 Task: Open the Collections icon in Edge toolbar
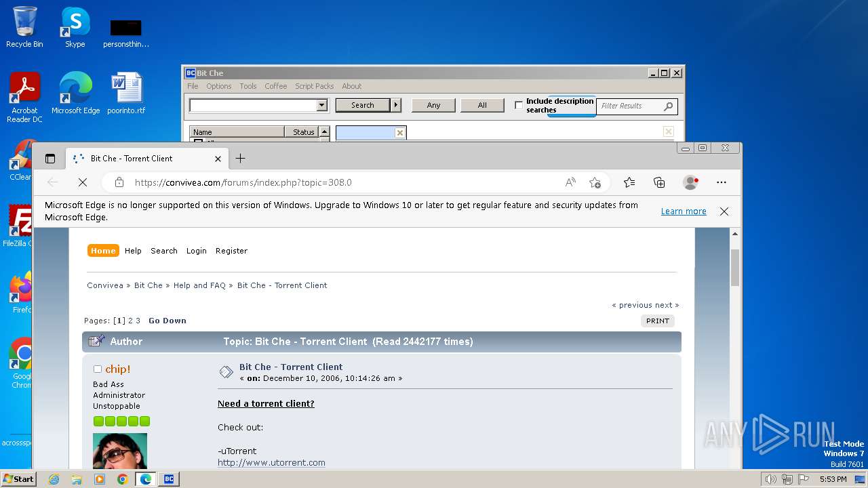coord(659,182)
